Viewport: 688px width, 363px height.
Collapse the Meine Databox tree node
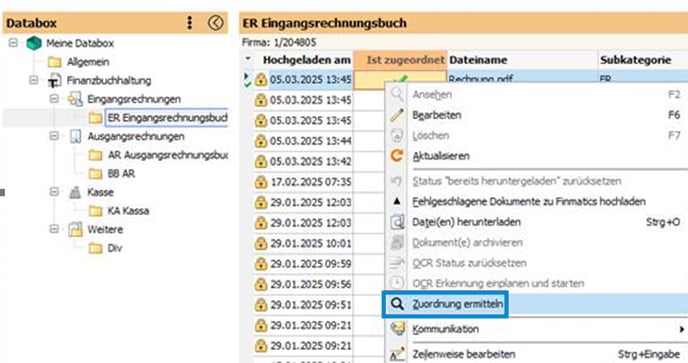click(13, 43)
